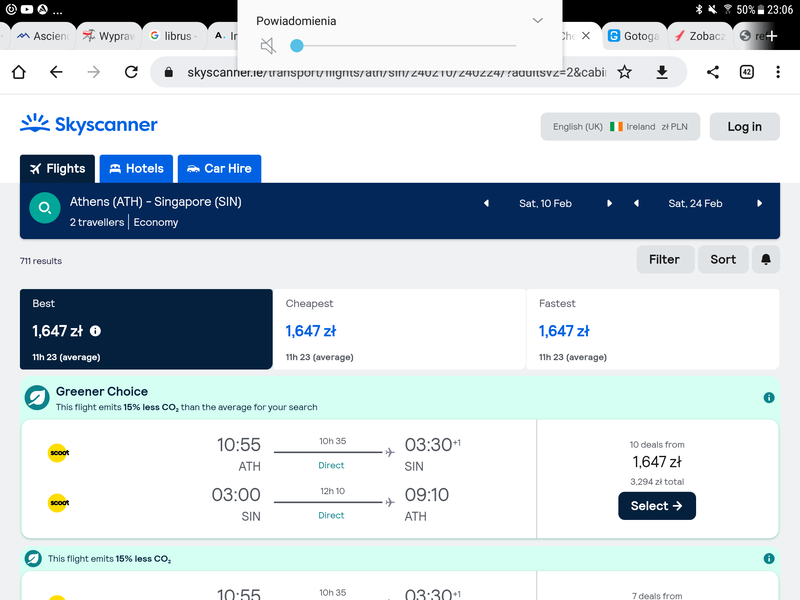Screen dimensions: 800x600
Task: Open English (UK) Ireland PLN locale selector
Action: click(x=620, y=127)
